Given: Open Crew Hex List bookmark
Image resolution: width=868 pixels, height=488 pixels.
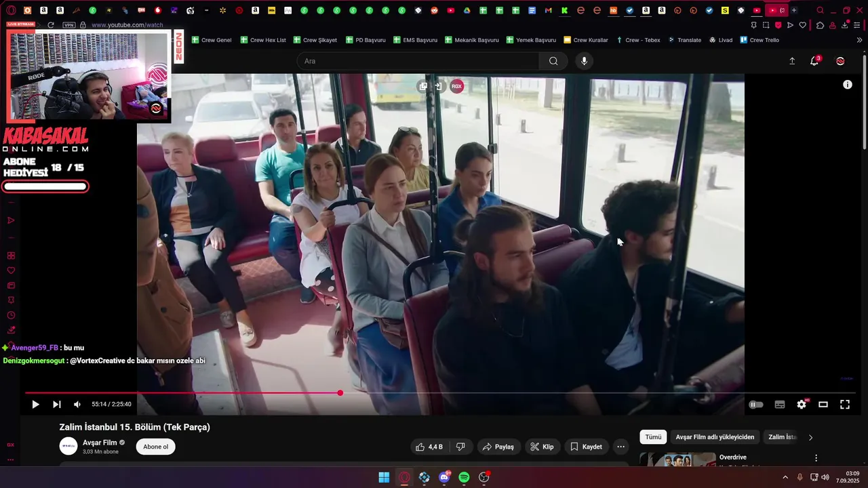Looking at the screenshot, I should pos(263,40).
